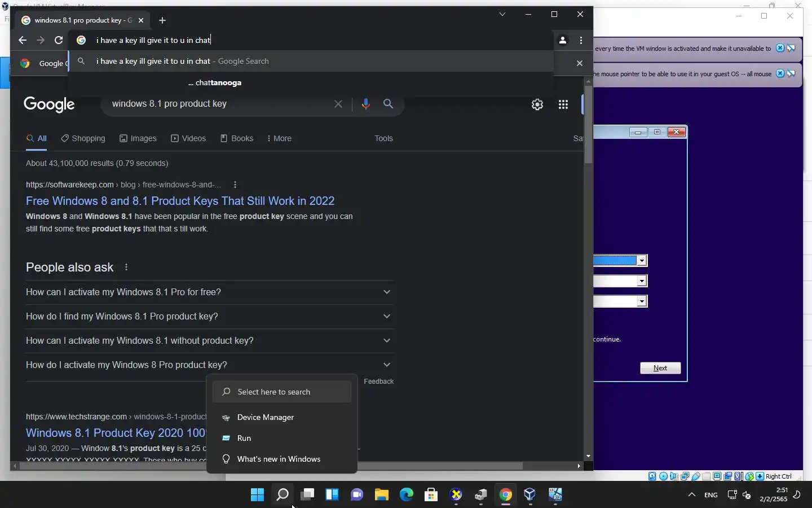The width and height of the screenshot is (812, 508).
Task: Switch to Images results tab
Action: click(x=138, y=138)
